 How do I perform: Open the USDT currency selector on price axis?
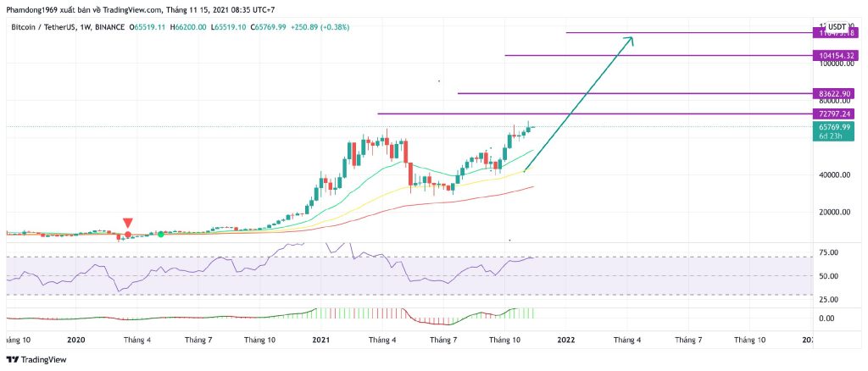[838, 26]
